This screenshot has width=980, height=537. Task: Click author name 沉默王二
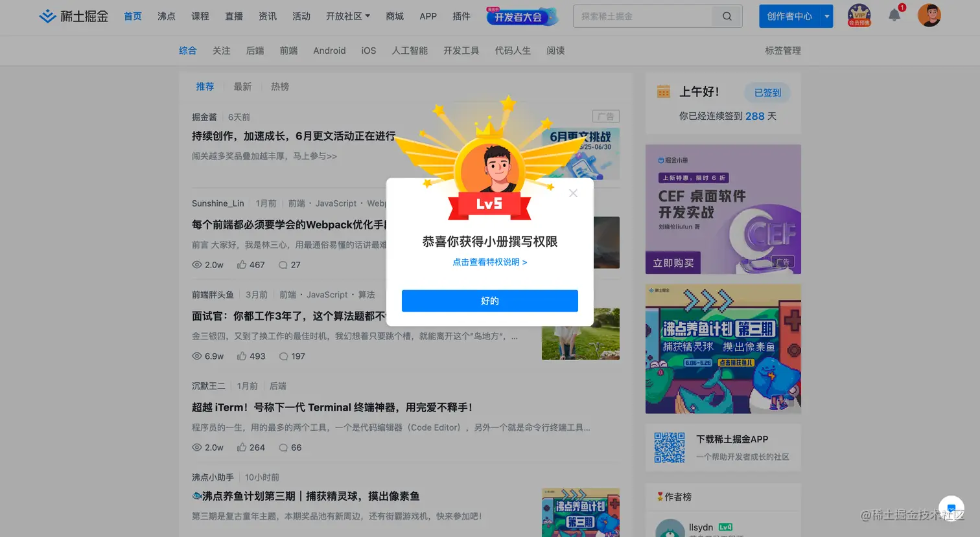[209, 386]
